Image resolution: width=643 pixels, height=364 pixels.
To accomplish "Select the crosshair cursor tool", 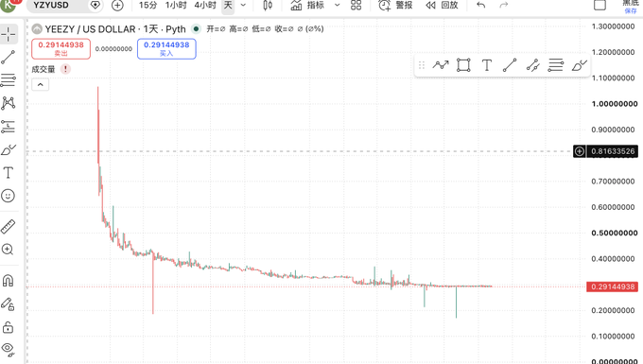I will pyautogui.click(x=9, y=34).
